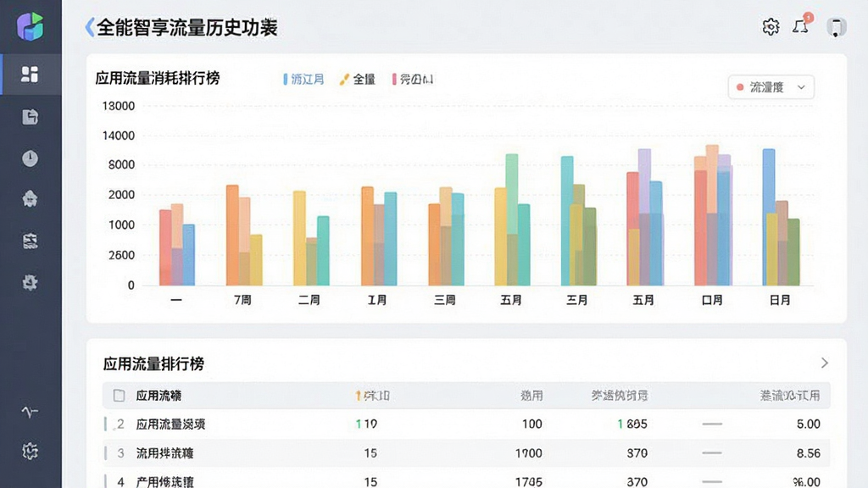Open the sidebar icon below the home icon

(x=30, y=241)
